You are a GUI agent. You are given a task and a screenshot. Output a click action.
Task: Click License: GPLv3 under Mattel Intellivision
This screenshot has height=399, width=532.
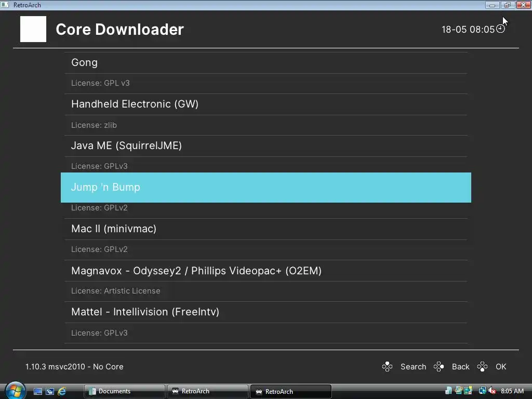tap(99, 333)
